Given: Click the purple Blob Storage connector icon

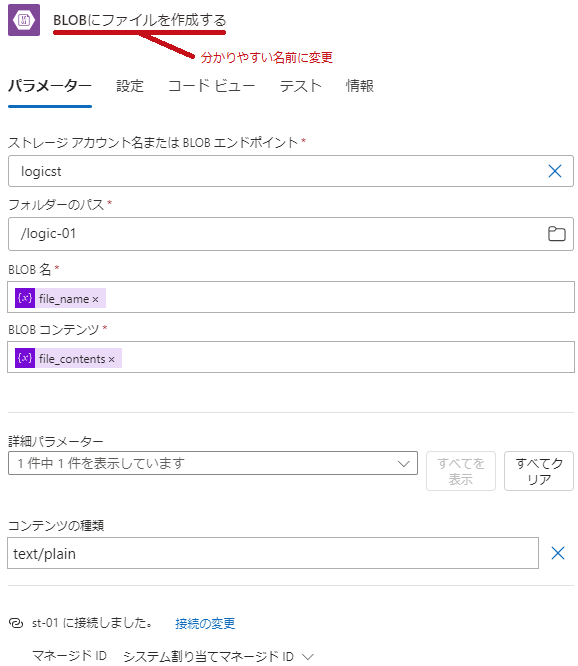Looking at the screenshot, I should (x=24, y=20).
